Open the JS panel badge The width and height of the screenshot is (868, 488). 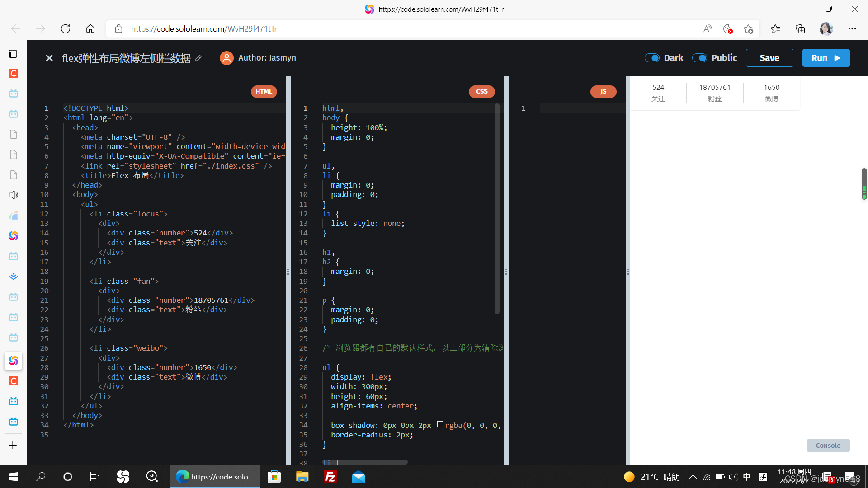603,91
